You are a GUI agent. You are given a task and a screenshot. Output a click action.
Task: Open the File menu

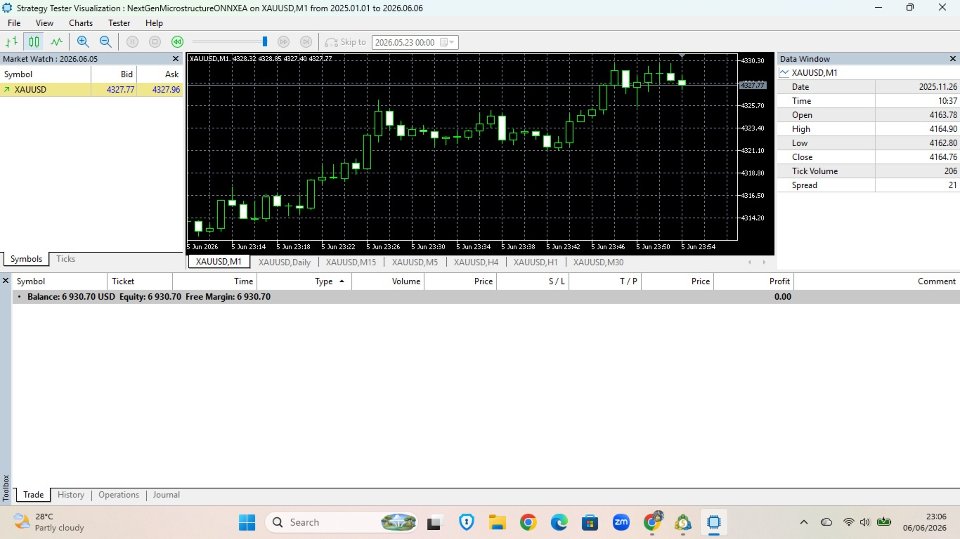coord(14,23)
